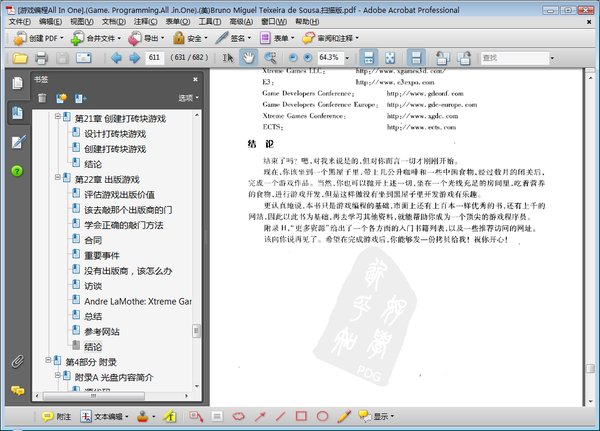Image resolution: width=600 pixels, height=431 pixels.
Task: Open the Review and Comment (审阅和注释) menu
Action: pos(331,38)
